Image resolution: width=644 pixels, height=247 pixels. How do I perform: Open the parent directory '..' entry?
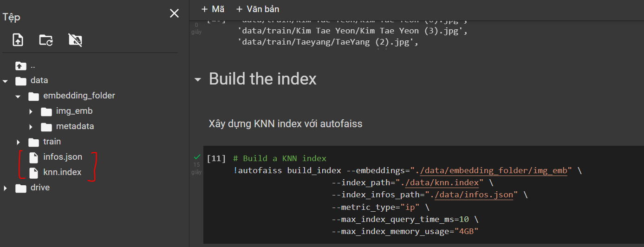coord(33,66)
